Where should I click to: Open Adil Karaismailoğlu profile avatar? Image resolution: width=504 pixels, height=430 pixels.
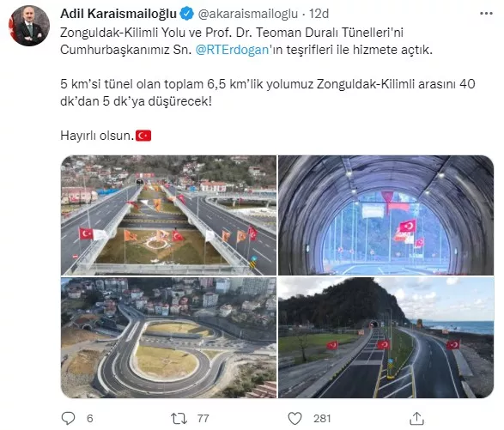[x=29, y=26]
